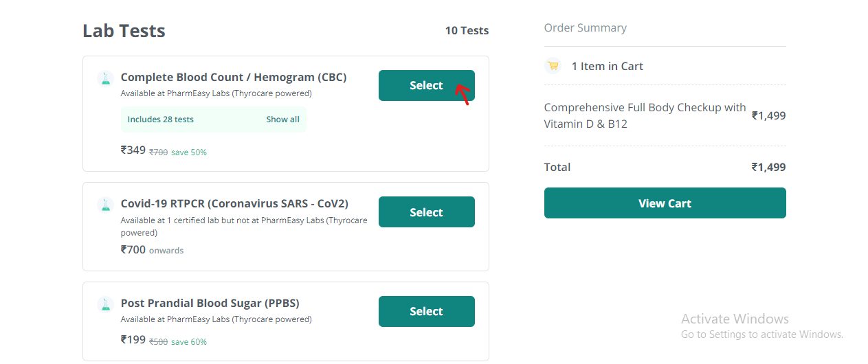Screen dimensions: 868x364
Task: Click the flask icon beside Complete Blood Count
Action: 105,78
